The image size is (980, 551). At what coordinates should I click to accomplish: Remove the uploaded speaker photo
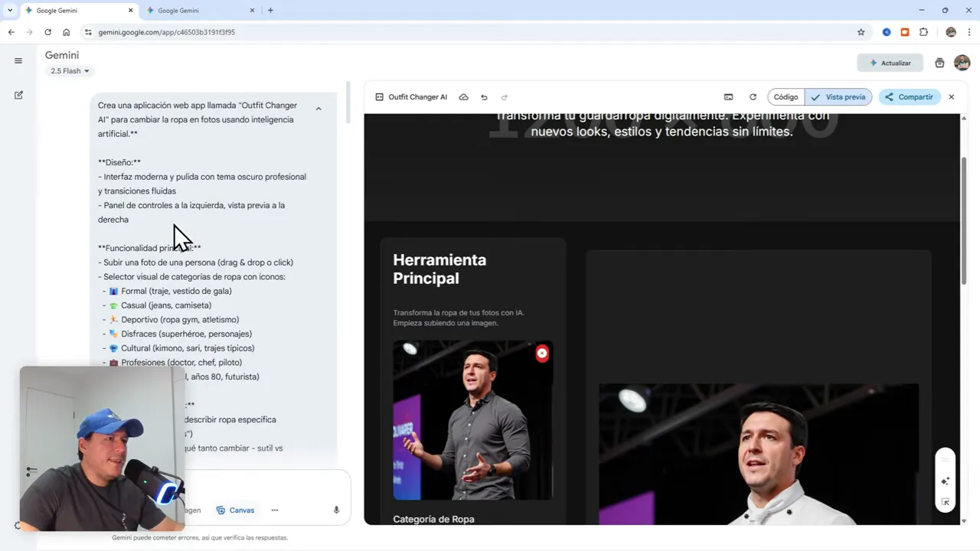(542, 353)
